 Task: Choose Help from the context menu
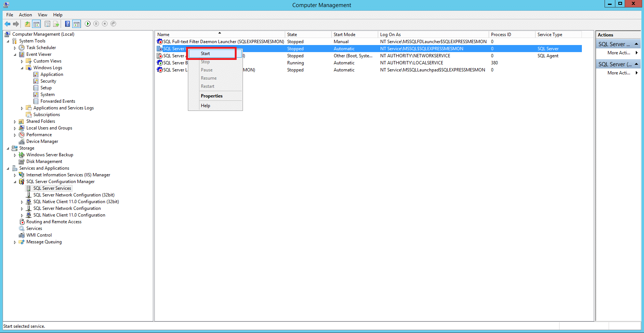[x=215, y=106]
